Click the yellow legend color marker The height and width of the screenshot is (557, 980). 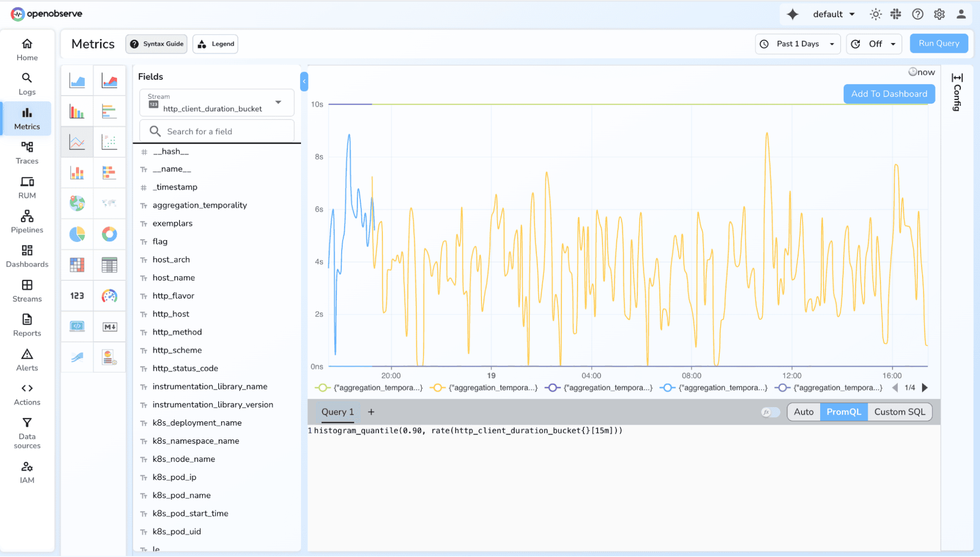(437, 387)
